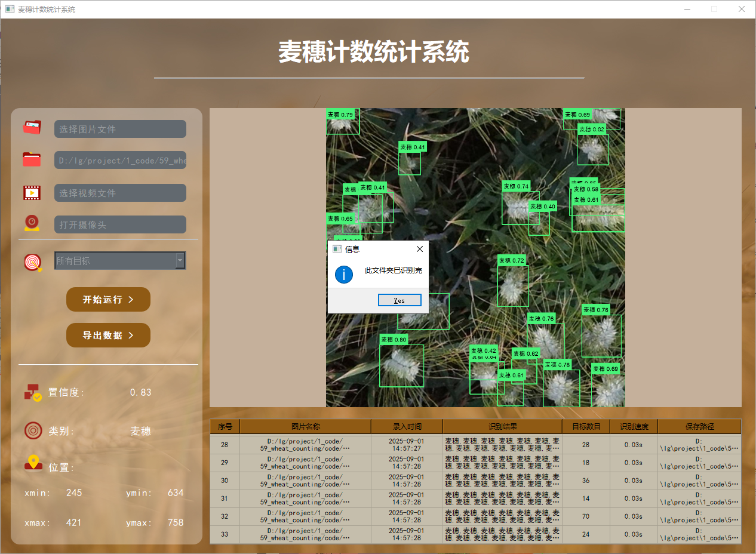756x554 pixels.
Task: Confirm the dialog with Yes button
Action: click(x=399, y=300)
